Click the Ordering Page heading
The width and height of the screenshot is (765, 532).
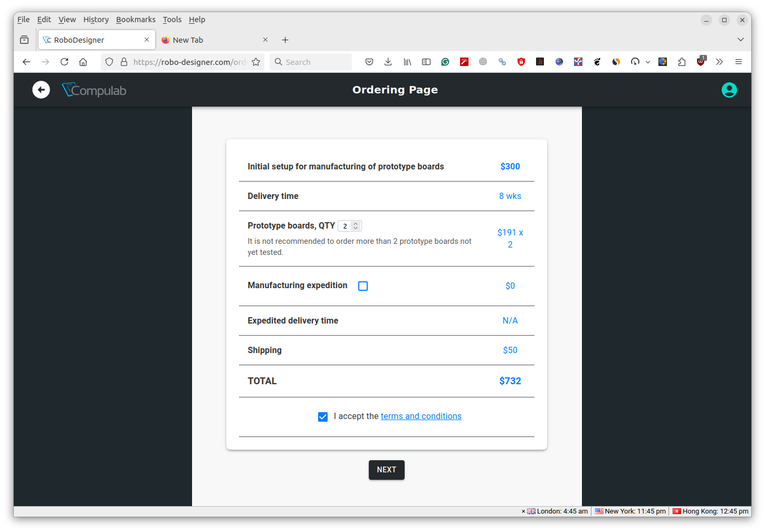coord(395,90)
